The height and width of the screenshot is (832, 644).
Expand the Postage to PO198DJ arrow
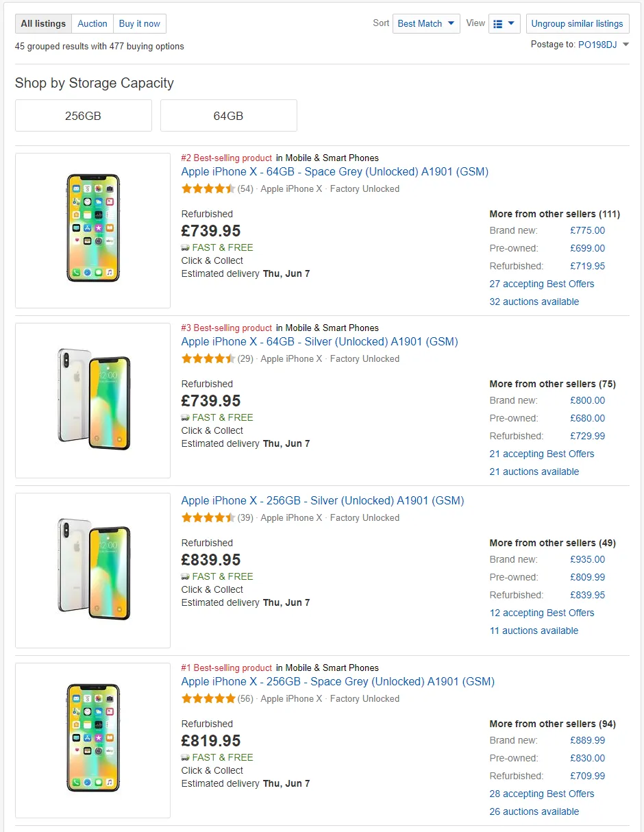(626, 45)
